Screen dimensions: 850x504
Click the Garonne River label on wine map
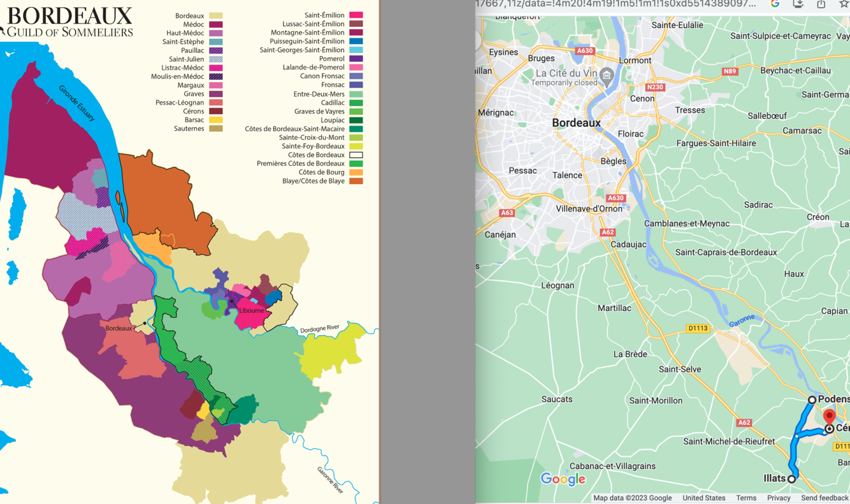click(330, 480)
